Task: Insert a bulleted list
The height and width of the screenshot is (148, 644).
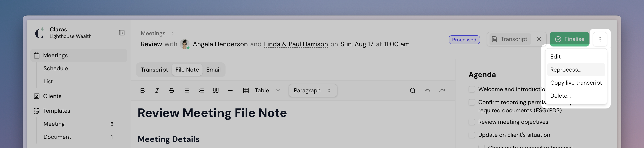Action: coord(186,90)
